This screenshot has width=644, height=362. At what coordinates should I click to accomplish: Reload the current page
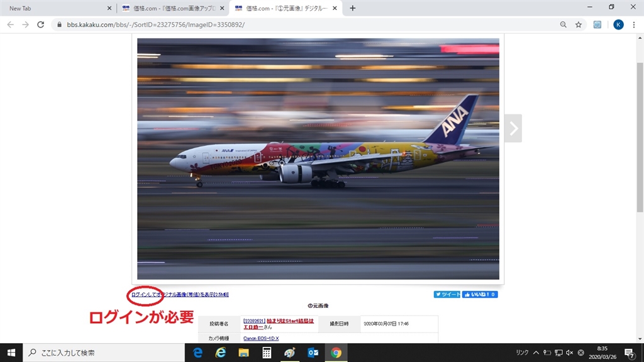click(x=41, y=25)
